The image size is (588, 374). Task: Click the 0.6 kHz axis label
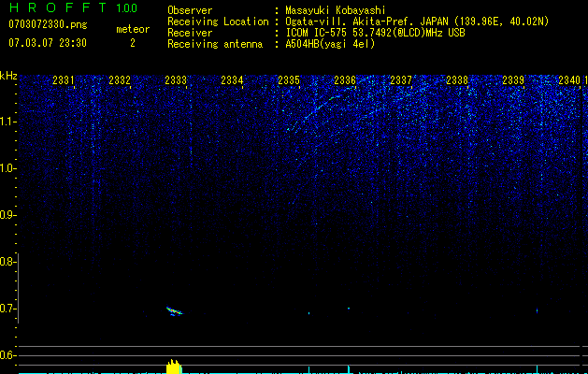[7, 355]
